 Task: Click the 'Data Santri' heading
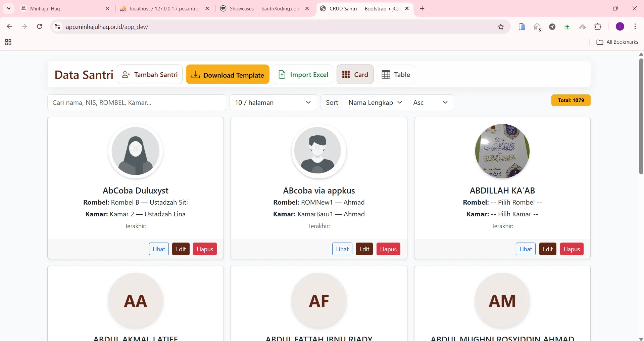[84, 75]
